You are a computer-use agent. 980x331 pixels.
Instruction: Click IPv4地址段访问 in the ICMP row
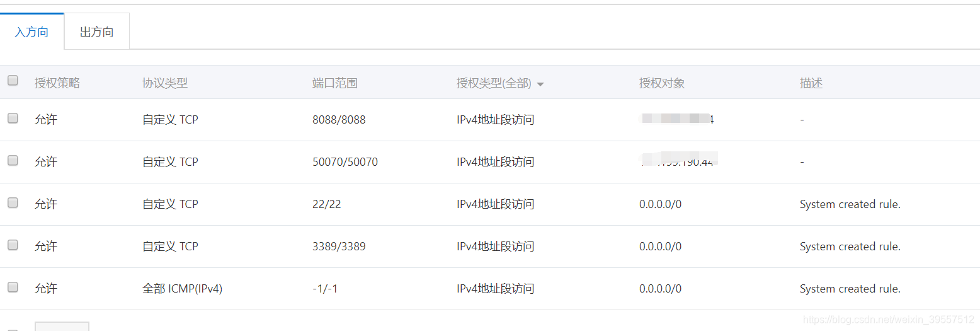pos(496,289)
